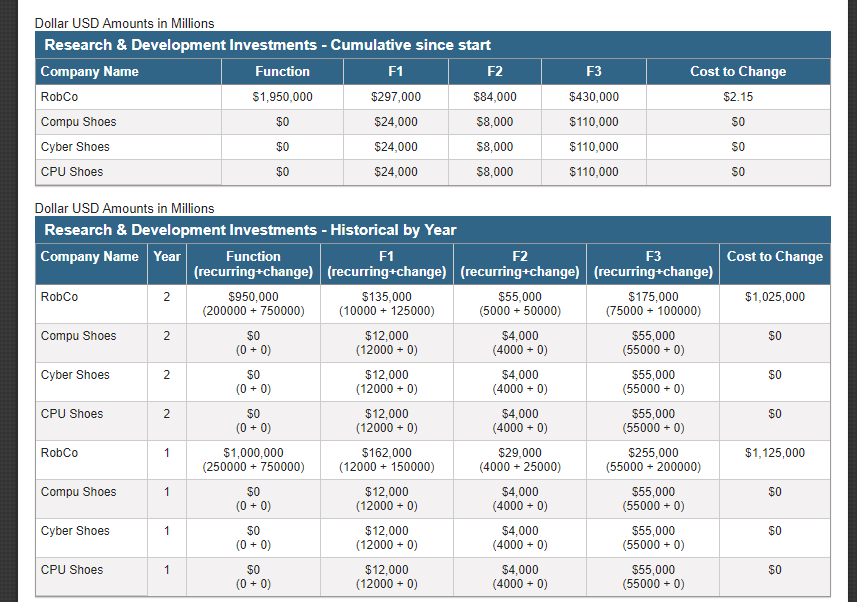
Task: Select RobCo cost to change $2.15
Action: tap(738, 97)
